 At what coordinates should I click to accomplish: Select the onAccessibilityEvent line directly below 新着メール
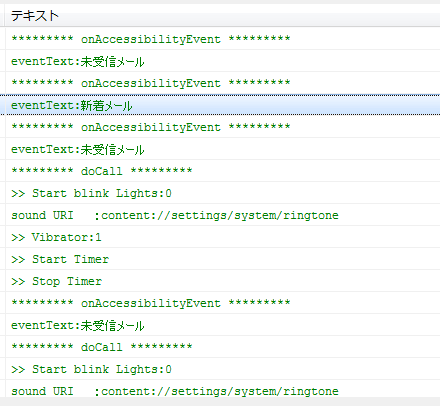223,127
